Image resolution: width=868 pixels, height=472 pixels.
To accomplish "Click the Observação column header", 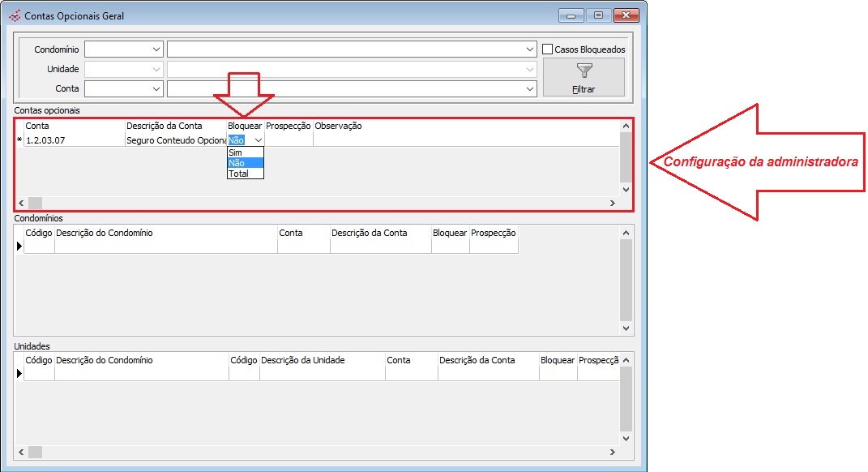I will click(x=338, y=126).
